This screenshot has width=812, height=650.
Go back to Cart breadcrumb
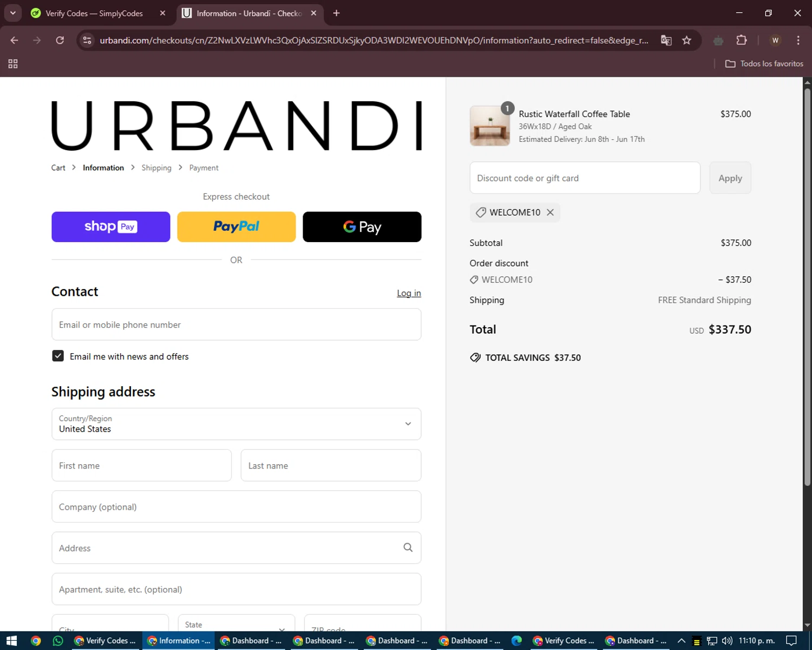(x=58, y=168)
